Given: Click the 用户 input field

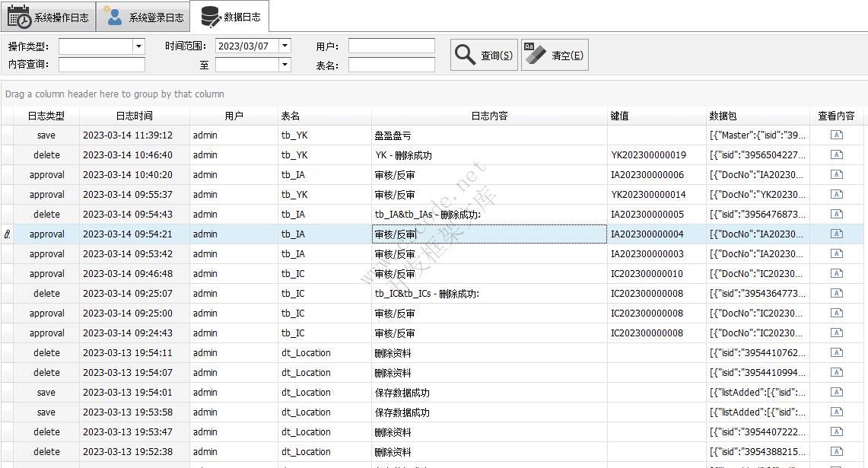Looking at the screenshot, I should [x=391, y=46].
